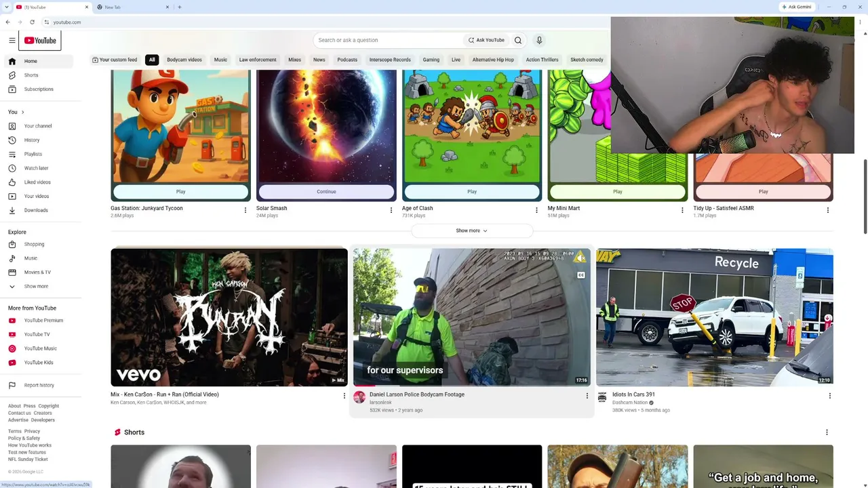The height and width of the screenshot is (488, 868).
Task: Open options menu for My Mini Mart
Action: [x=682, y=210]
